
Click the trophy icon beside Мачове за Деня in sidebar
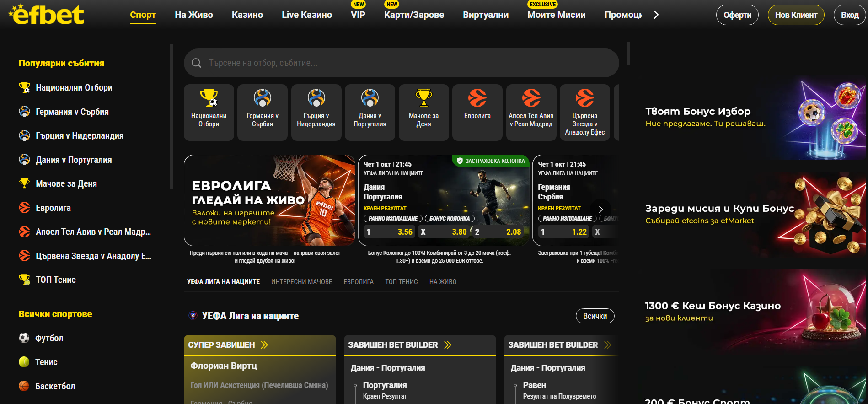click(24, 183)
